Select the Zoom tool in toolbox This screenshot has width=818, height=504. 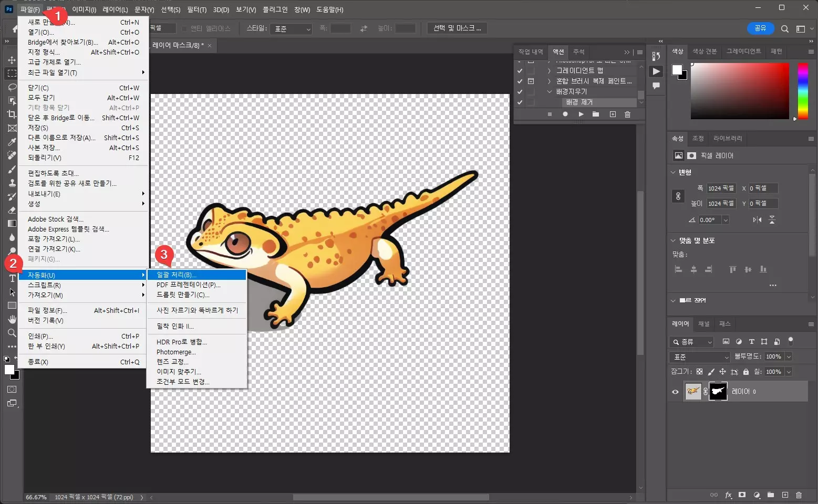tap(12, 333)
